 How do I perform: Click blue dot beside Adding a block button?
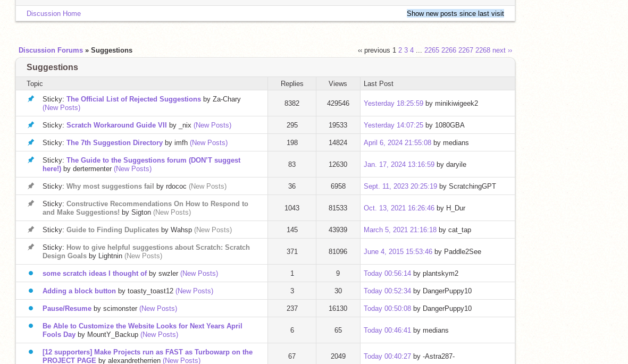tap(31, 291)
